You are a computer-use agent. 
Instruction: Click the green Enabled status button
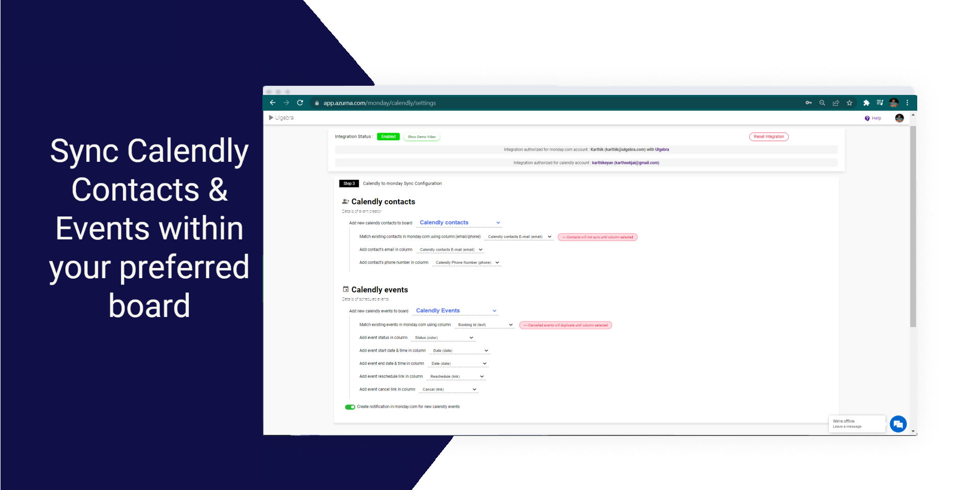[x=388, y=137]
